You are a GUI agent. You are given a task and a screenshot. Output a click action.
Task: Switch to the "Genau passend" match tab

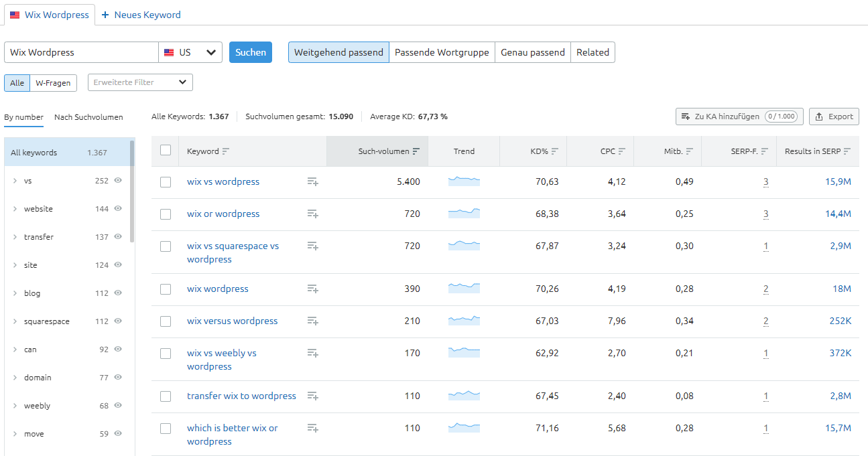[533, 52]
